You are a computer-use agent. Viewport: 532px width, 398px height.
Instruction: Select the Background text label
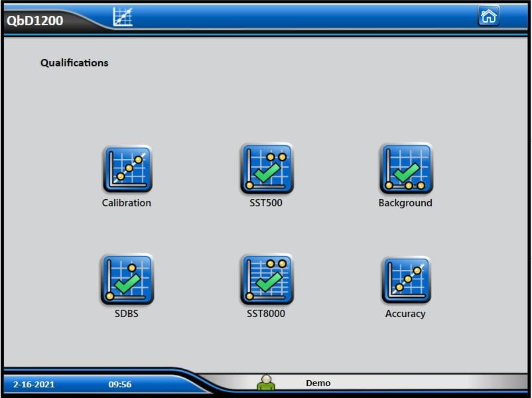[405, 203]
